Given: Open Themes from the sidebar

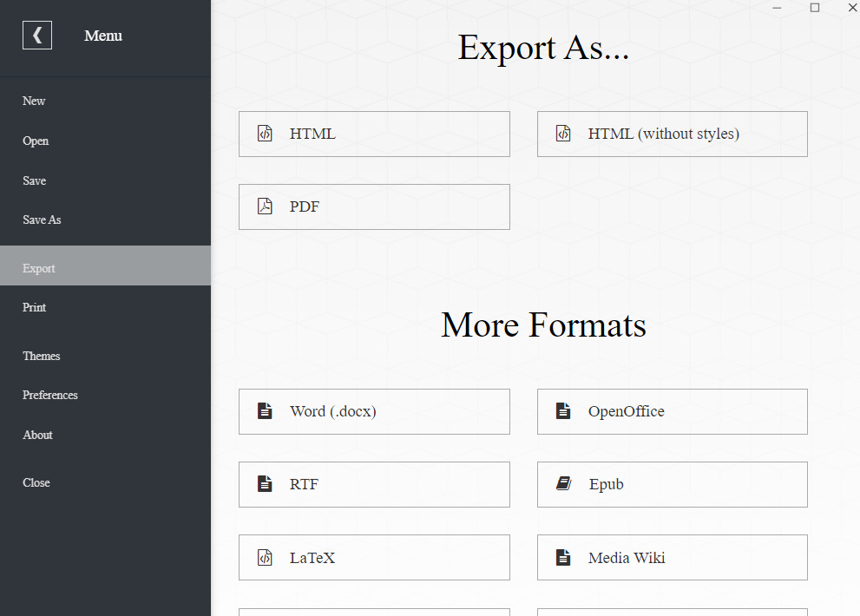Looking at the screenshot, I should pyautogui.click(x=105, y=356).
